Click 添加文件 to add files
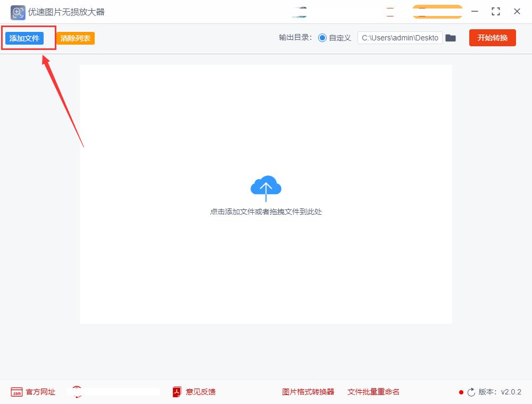This screenshot has width=532, height=404. 24,38
